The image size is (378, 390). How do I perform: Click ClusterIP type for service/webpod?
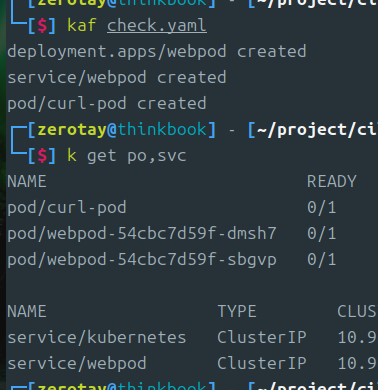(262, 363)
